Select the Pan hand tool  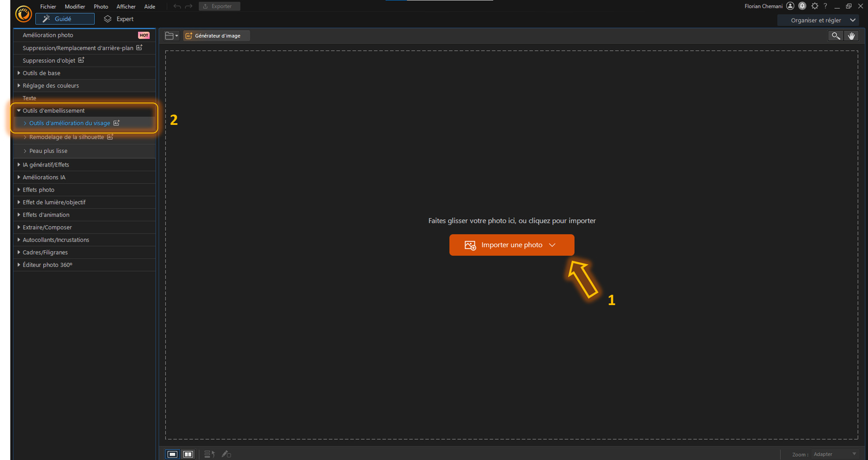(852, 36)
